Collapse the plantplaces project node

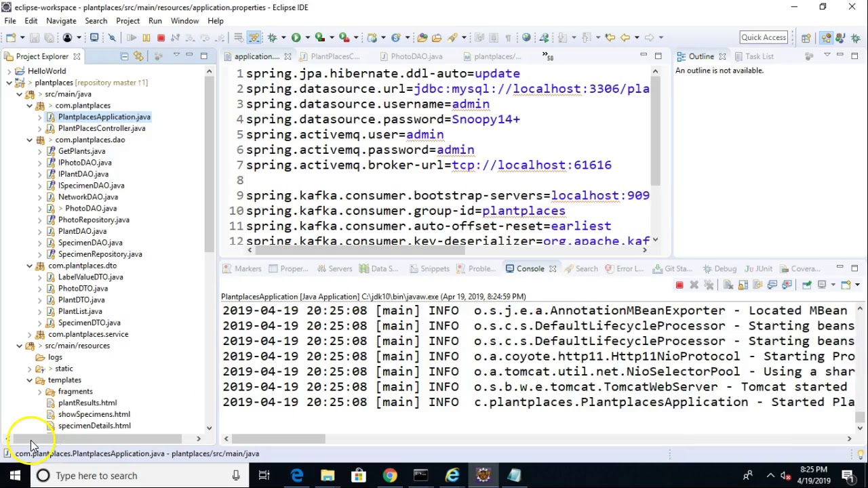9,83
